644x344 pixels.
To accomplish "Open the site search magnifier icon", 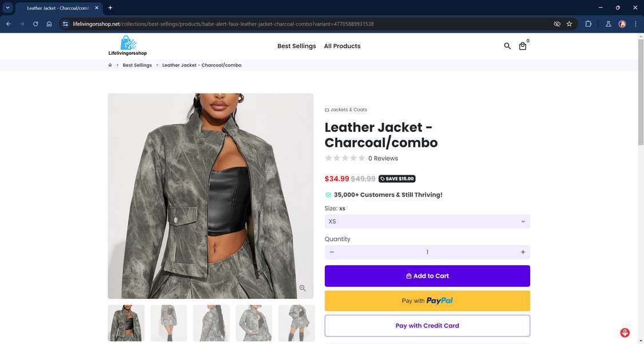I will [507, 46].
